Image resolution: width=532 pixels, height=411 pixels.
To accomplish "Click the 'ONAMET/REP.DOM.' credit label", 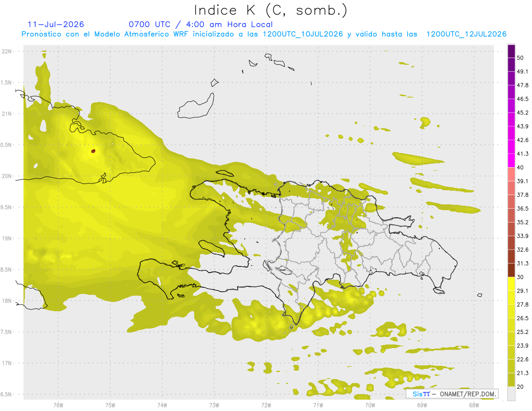I will click(x=468, y=394).
